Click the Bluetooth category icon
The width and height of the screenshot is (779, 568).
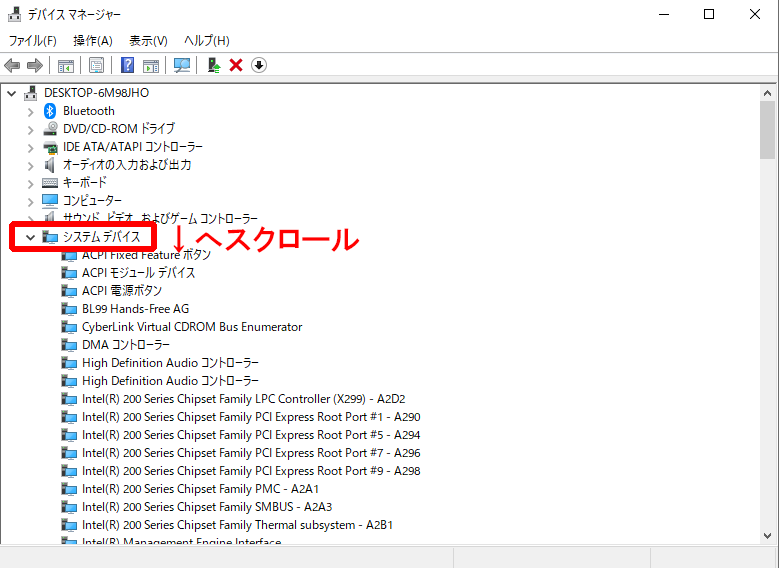pos(50,111)
